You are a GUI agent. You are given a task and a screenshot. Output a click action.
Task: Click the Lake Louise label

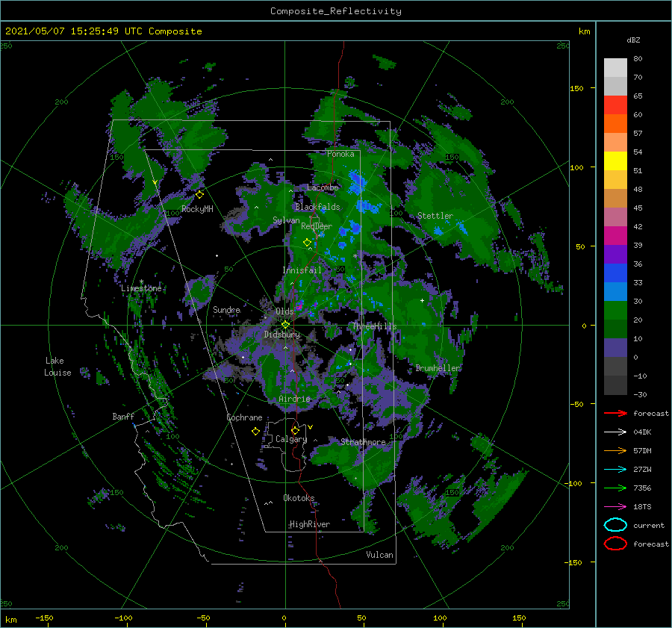click(x=57, y=367)
